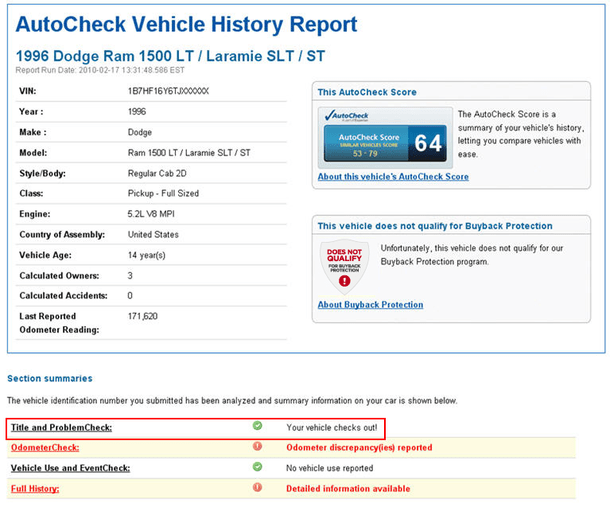Click the Make value Dodge
This screenshot has height=507, width=610.
coord(140,132)
